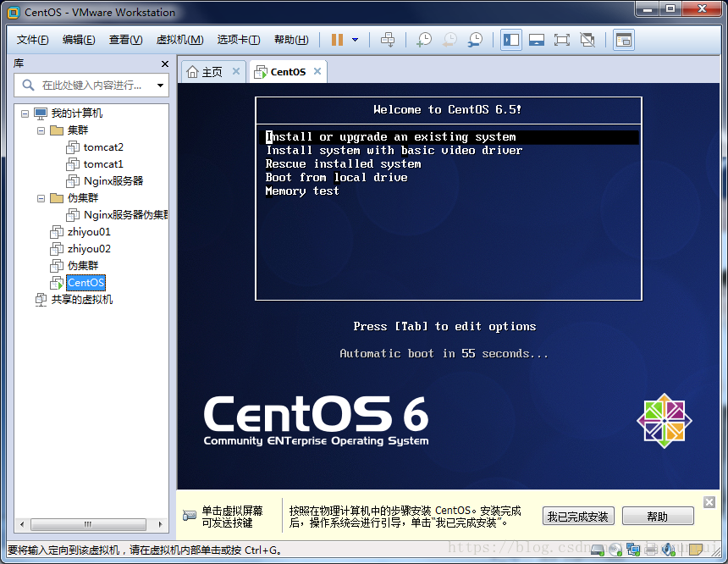Click the library horizontal scrollbar thumb
The image size is (728, 564).
[x=88, y=524]
